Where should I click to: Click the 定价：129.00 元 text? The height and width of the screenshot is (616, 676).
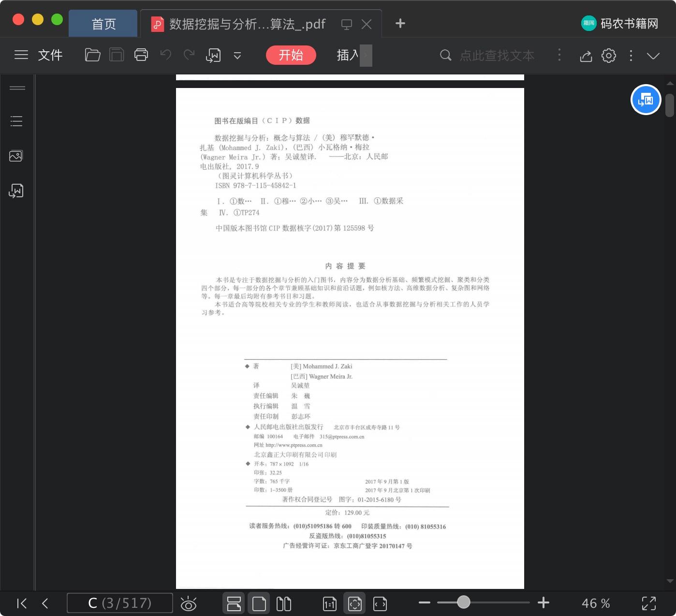click(x=347, y=513)
